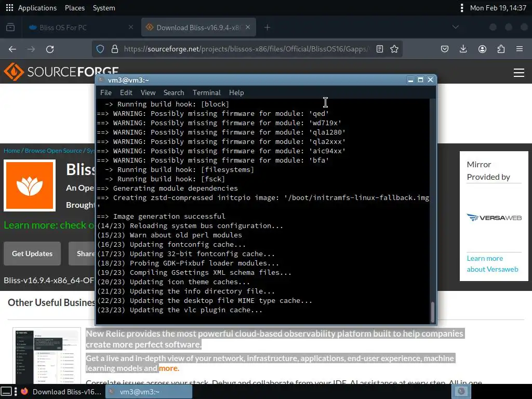This screenshot has height=399, width=532.
Task: Close the vm3@vm3 terminal window
Action: click(x=430, y=79)
